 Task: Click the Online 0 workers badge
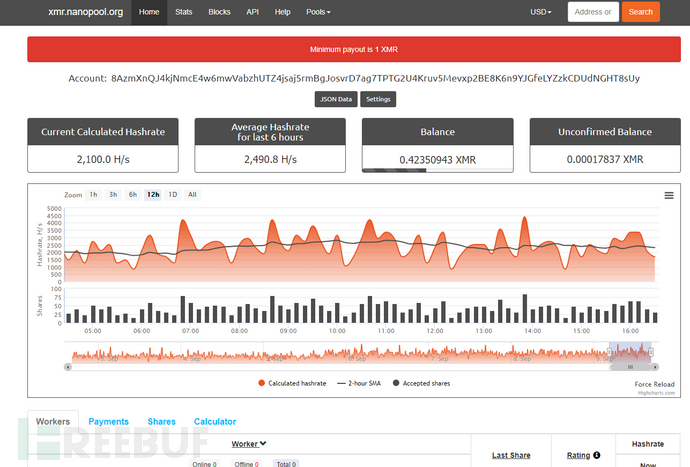pyautogui.click(x=204, y=464)
